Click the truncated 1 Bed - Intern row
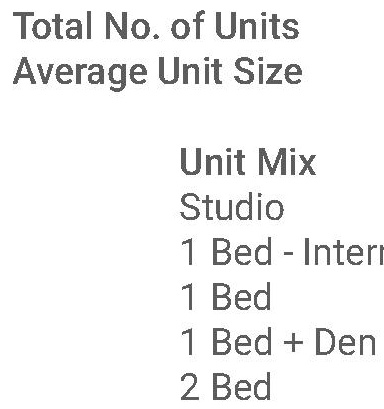384x409 pixels. point(282,252)
